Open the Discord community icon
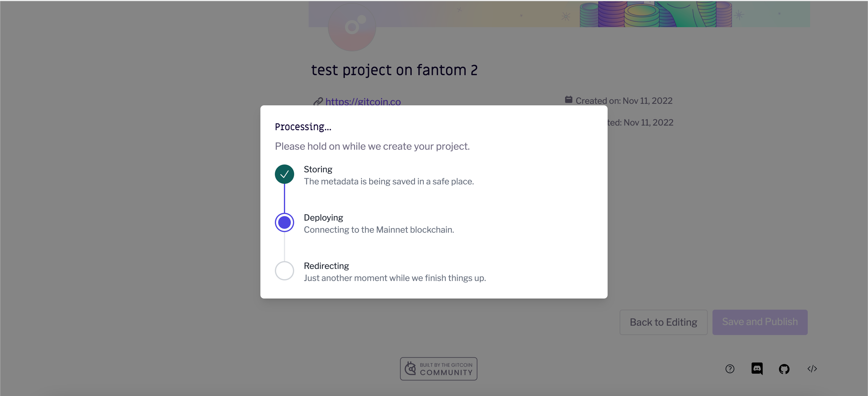Image resolution: width=868 pixels, height=396 pixels. click(x=757, y=368)
